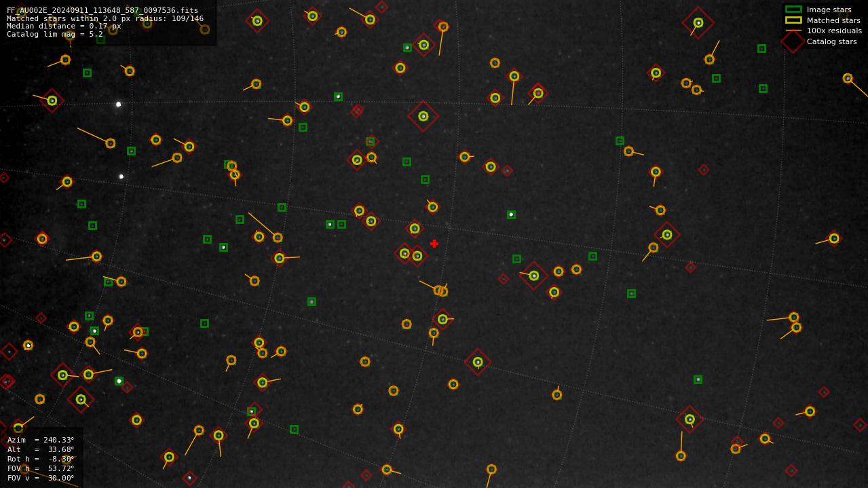Click the yellow Matched stars legend square
The width and height of the screenshot is (868, 488).
click(793, 20)
